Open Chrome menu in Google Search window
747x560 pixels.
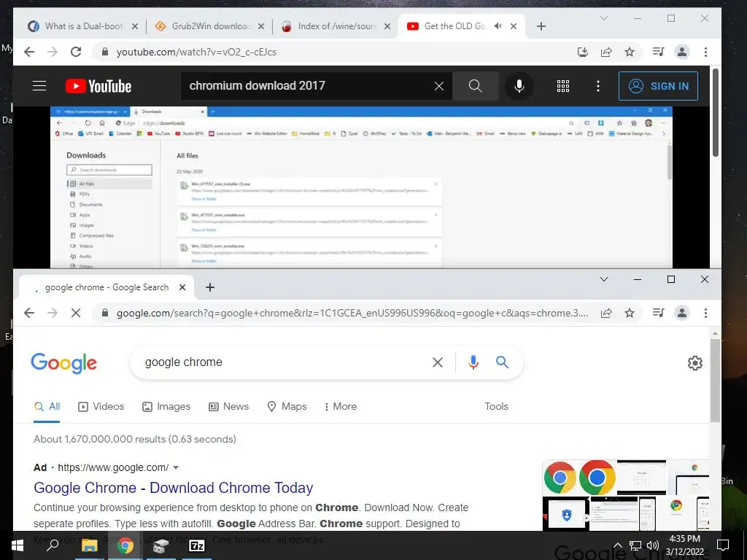click(705, 312)
